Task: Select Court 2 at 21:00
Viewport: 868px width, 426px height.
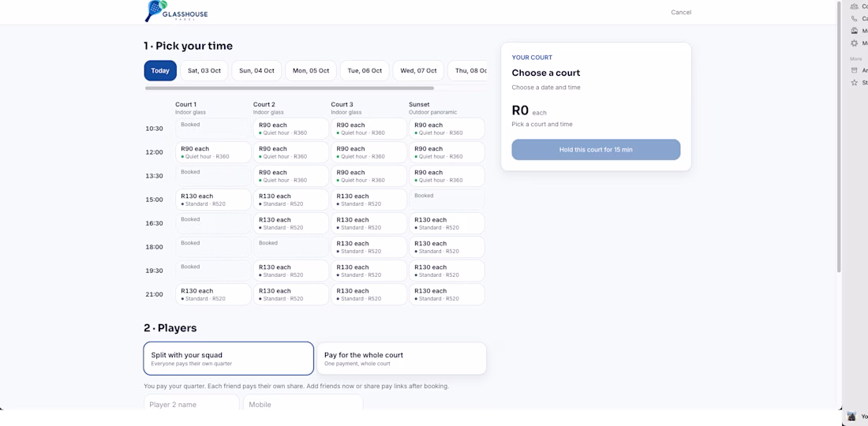Action: (x=291, y=295)
